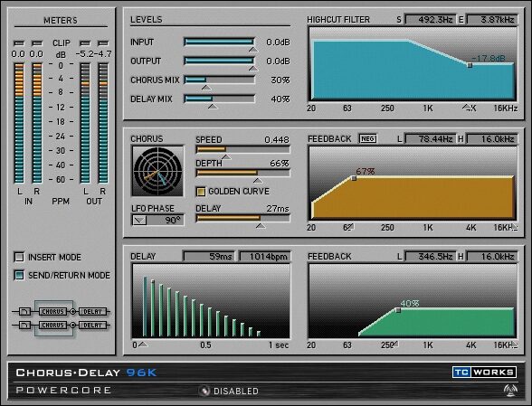
Task: Click the delay tempo 1014bpm field
Action: (264, 257)
